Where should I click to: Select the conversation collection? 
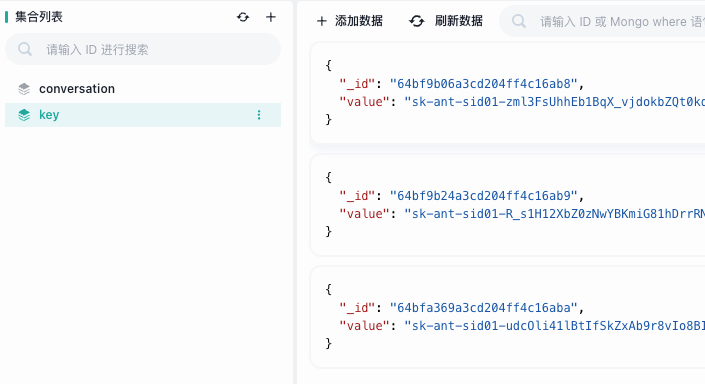click(143, 89)
